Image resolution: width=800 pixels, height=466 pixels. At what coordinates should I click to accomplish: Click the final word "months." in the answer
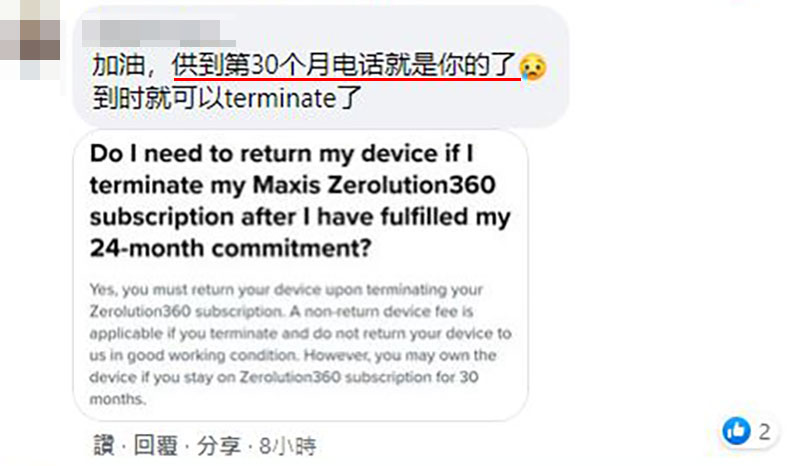118,399
